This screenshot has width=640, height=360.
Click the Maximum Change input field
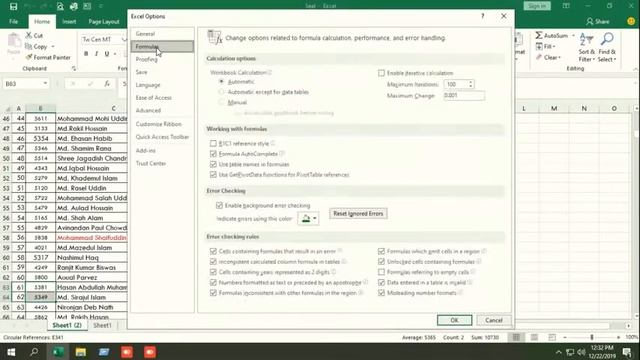[x=464, y=96]
